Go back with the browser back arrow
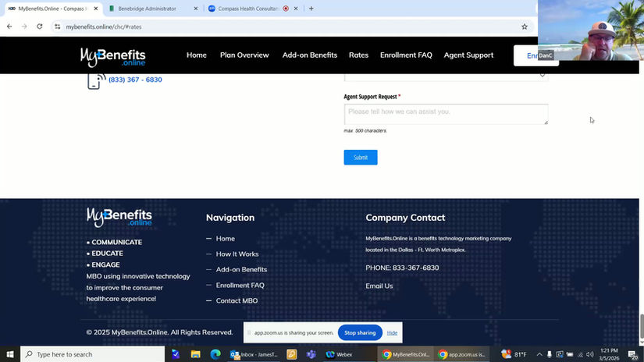This screenshot has width=644, height=362. pos(9,27)
